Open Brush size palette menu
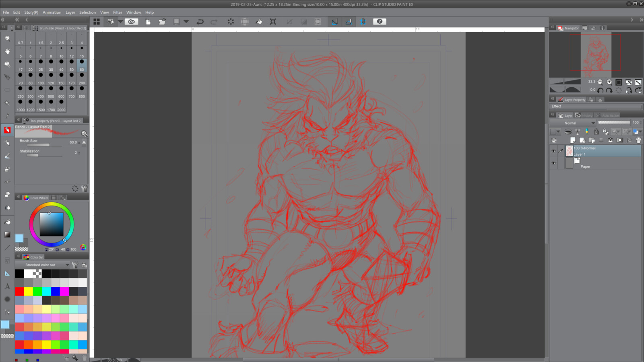Viewport: 644px width, 362px height. point(18,28)
